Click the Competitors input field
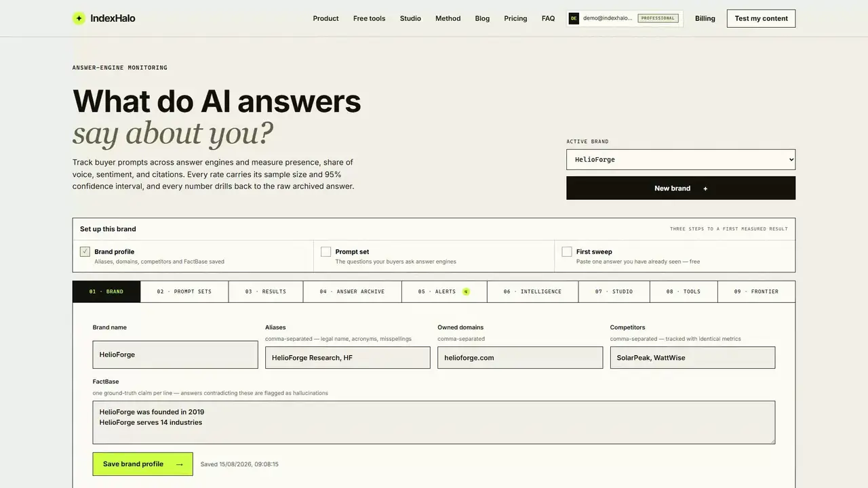The height and width of the screenshot is (488, 868). pos(692,357)
